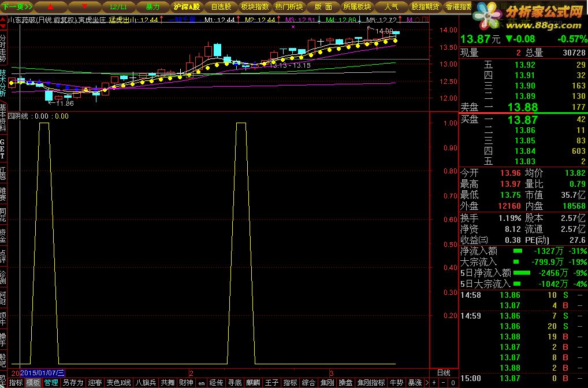This screenshot has height=388, width=588.
Task: Select 共舞 indicator tab
Action: point(168,383)
